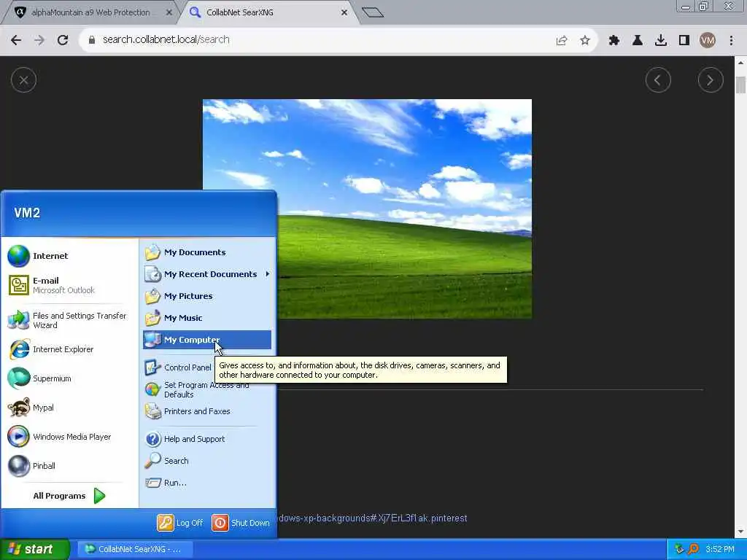Viewport: 747px width, 560px height.
Task: Open Set Program Access and Defaults
Action: pyautogui.click(x=197, y=389)
